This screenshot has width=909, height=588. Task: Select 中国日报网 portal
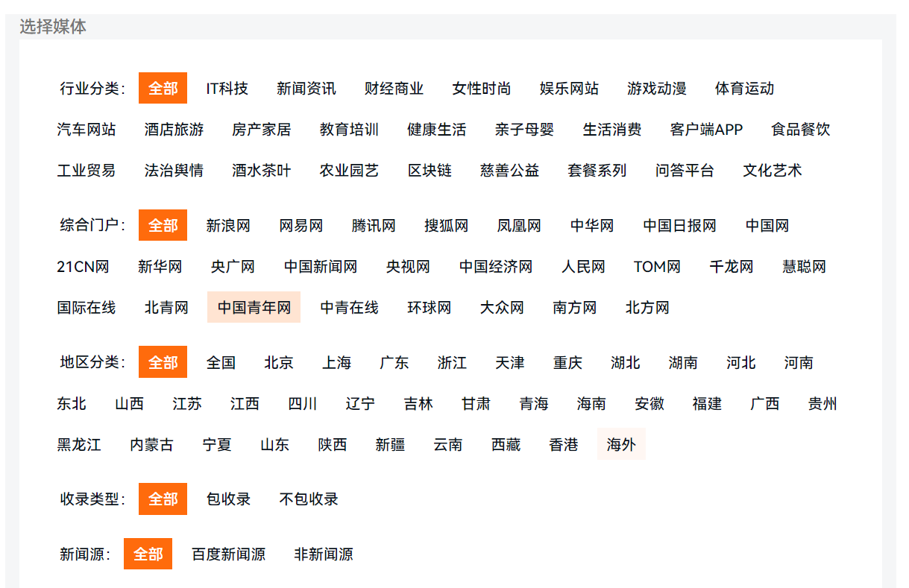point(680,225)
